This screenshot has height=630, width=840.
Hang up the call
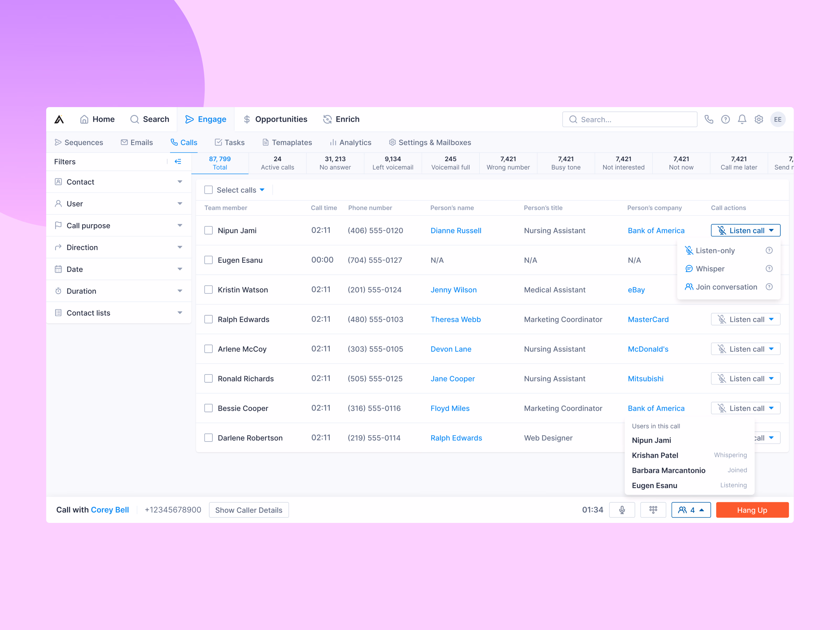pos(752,510)
